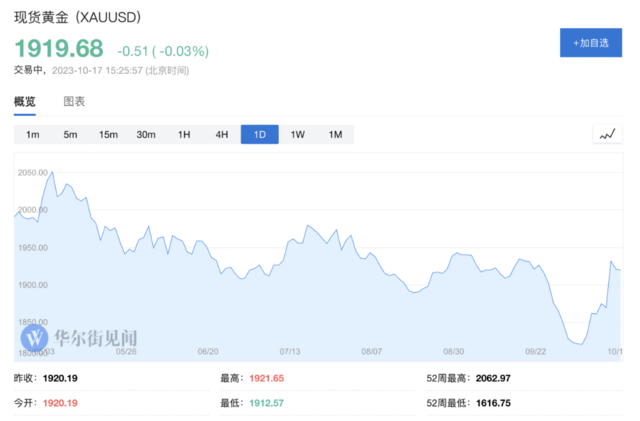The width and height of the screenshot is (640, 421).
Task: Click the chart peak near 2050.00
Action: (52, 173)
